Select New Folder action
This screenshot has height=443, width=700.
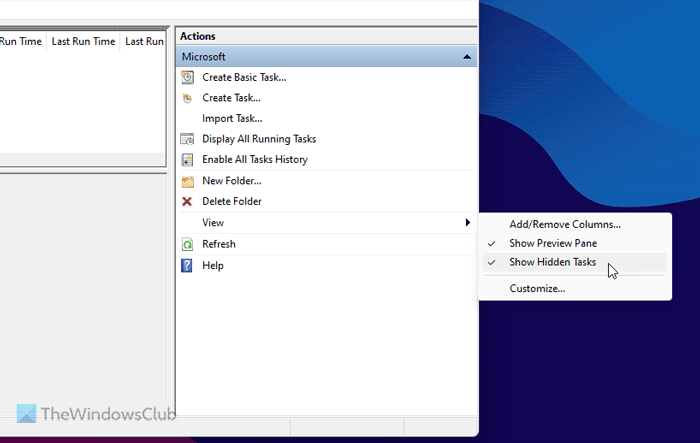click(232, 181)
